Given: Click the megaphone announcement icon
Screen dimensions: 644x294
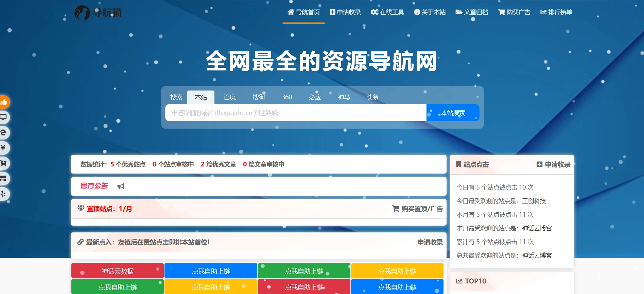Looking at the screenshot, I should click(121, 186).
